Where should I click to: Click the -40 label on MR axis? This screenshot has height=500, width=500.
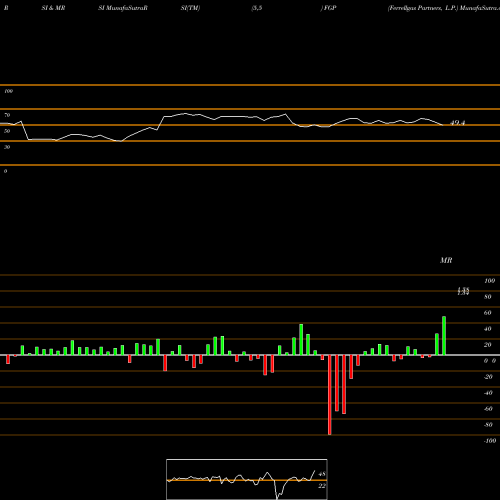(488, 393)
